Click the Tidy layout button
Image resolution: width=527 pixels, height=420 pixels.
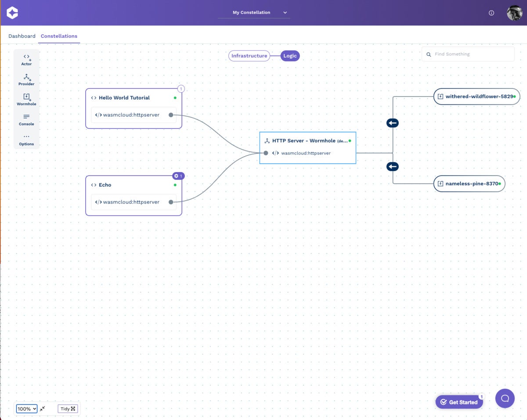(68, 409)
